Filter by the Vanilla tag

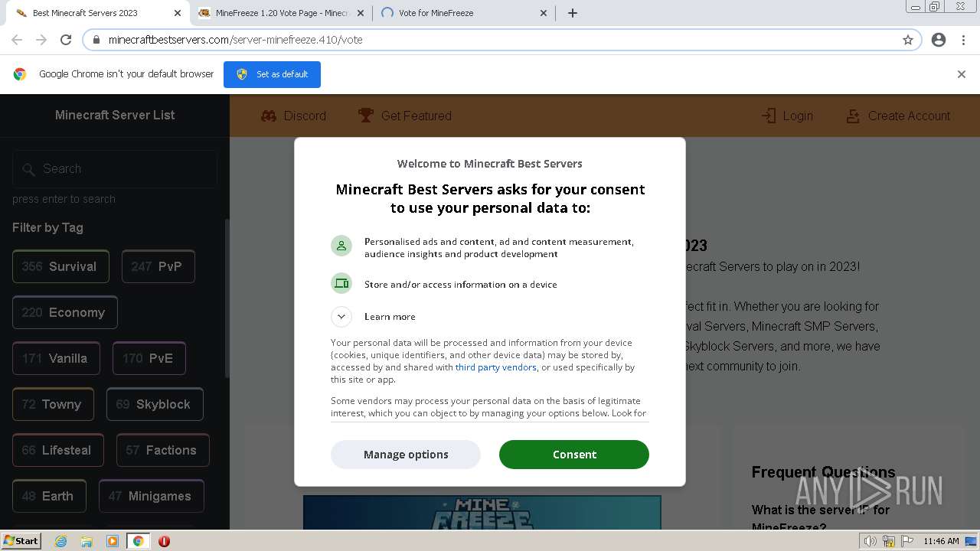(56, 358)
